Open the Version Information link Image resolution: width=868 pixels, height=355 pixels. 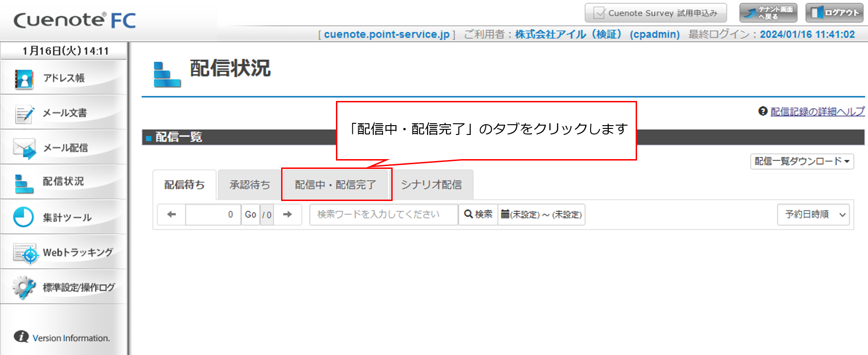(71, 338)
